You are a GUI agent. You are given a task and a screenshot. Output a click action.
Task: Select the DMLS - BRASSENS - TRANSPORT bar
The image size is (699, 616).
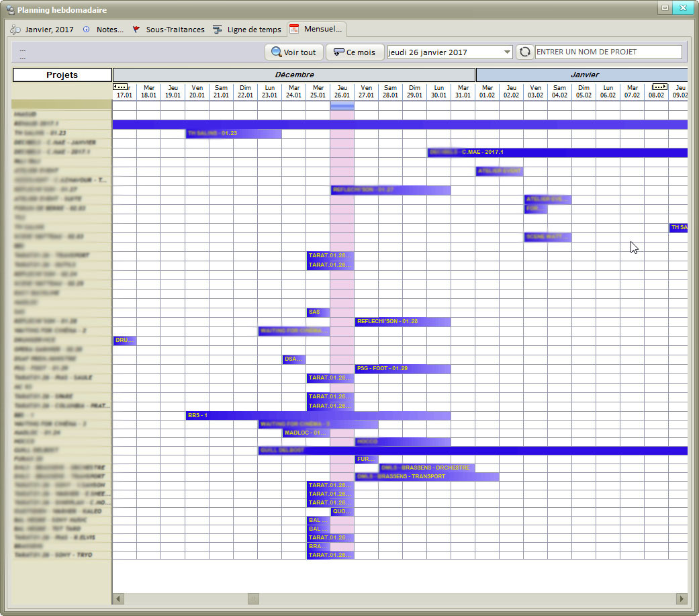pos(426,476)
